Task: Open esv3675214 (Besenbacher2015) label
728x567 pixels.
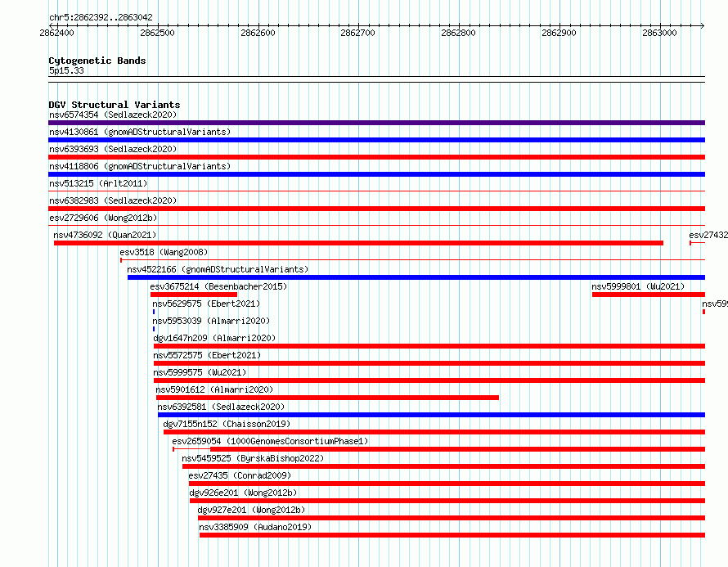Action: pos(218,286)
